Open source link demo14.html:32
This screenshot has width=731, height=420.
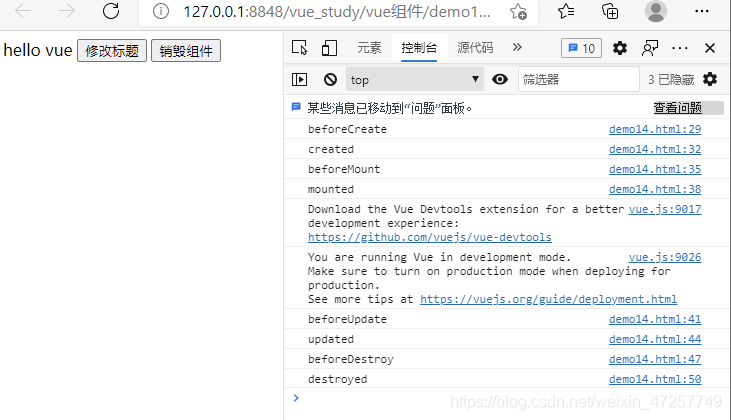point(655,149)
